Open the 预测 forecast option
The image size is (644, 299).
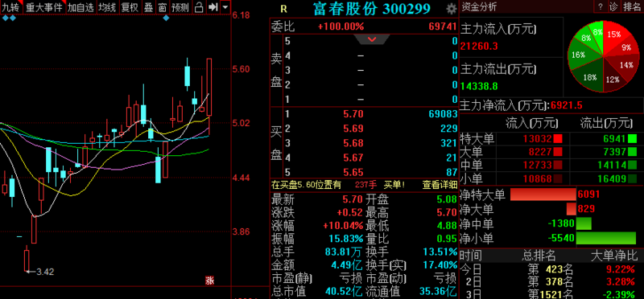[x=180, y=7]
